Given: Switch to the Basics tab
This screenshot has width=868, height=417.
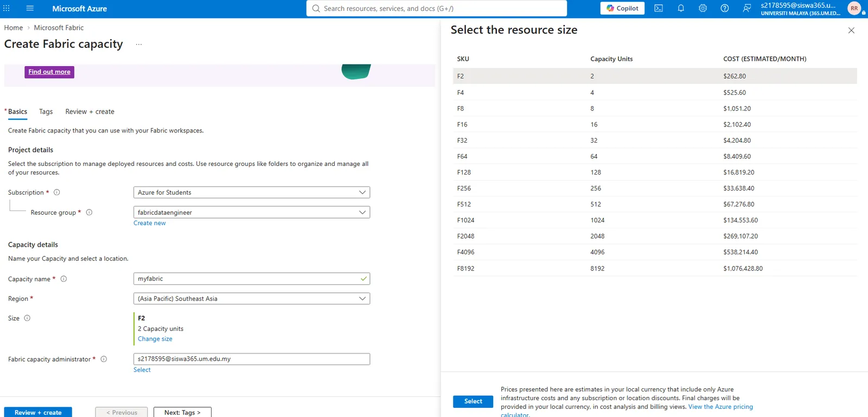Looking at the screenshot, I should (17, 112).
